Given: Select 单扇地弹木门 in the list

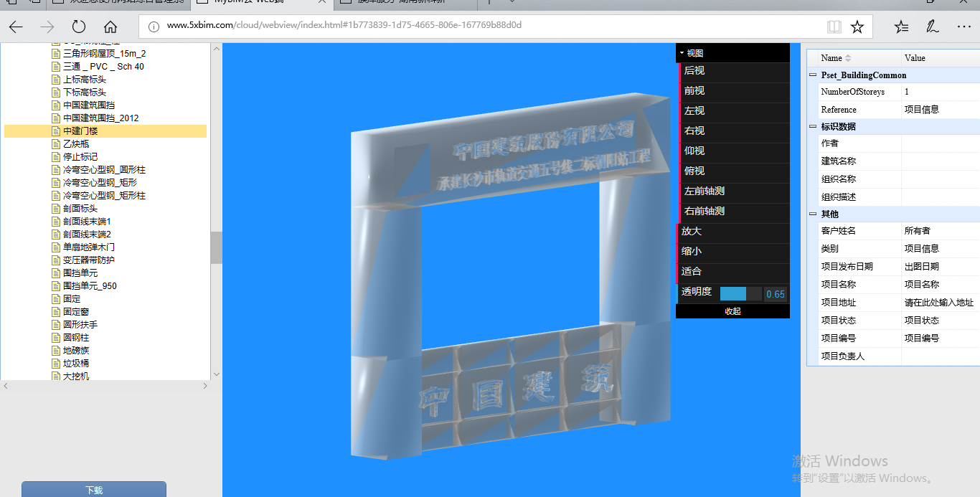Looking at the screenshot, I should pos(89,247).
